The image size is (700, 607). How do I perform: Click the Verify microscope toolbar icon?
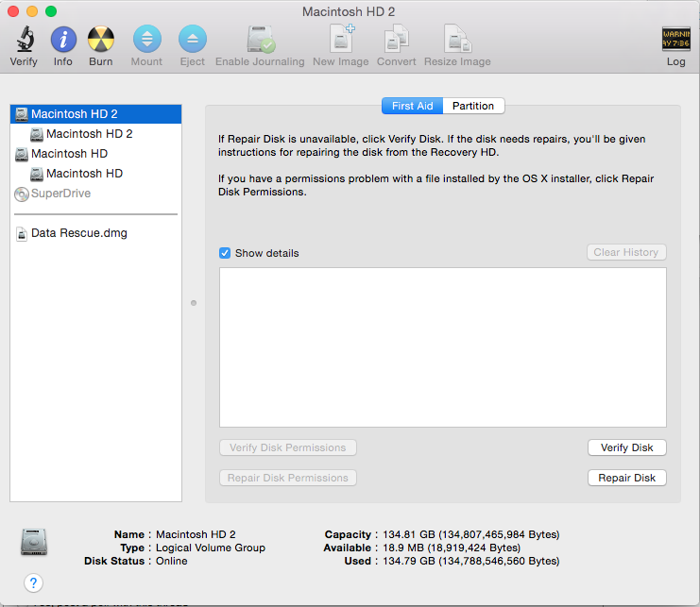point(25,40)
